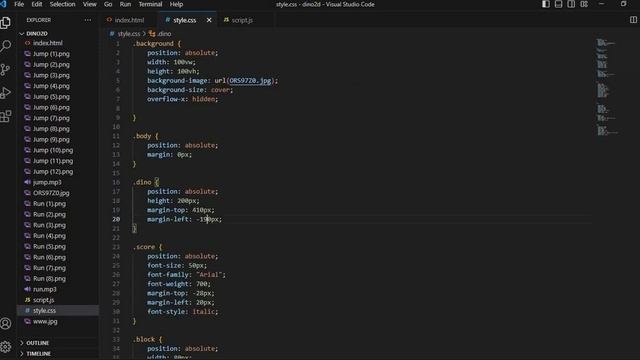Screen dimensions: 640x360
Task: Close the style.css tab
Action: (209, 20)
